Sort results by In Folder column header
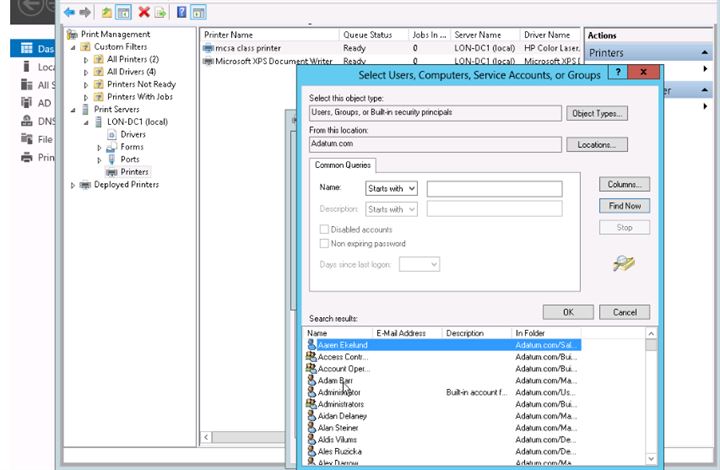Screen dimensions: 720x470 (546, 333)
